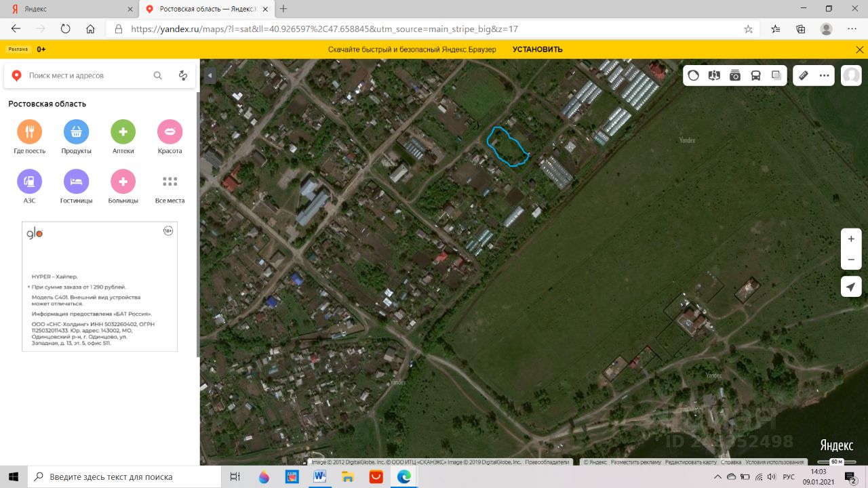868x488 pixels.
Task: Select the 'Красота' category
Action: (x=170, y=138)
